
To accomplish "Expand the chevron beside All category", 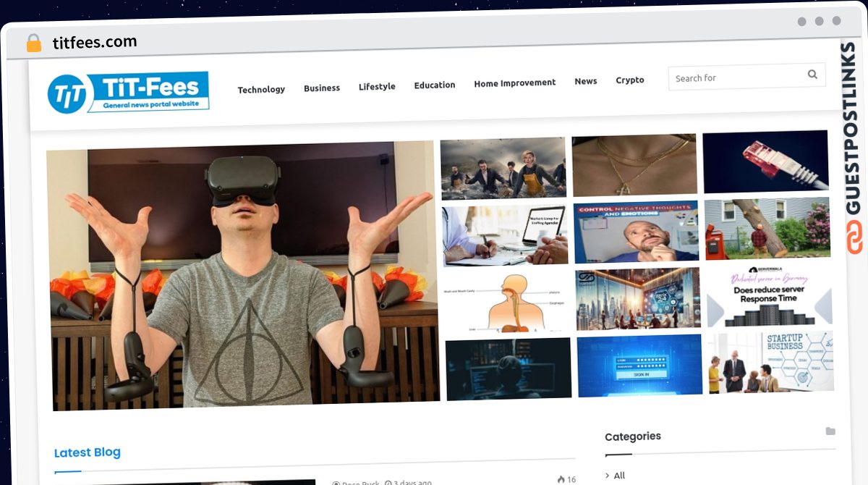I will [607, 476].
